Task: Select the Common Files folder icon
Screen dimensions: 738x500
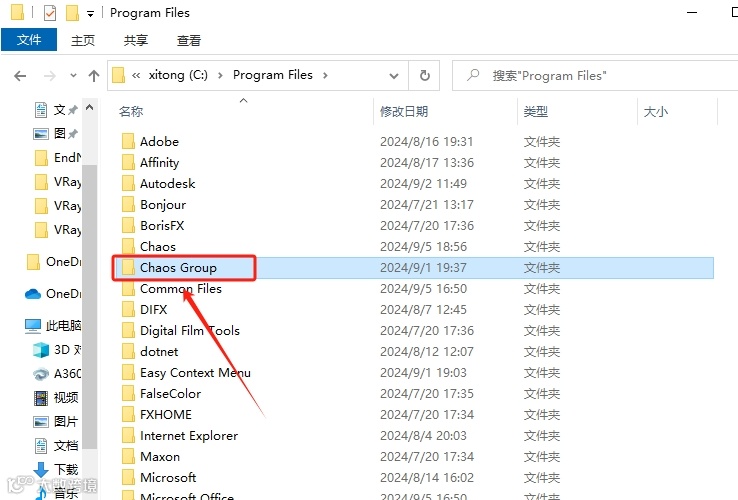Action: click(128, 289)
